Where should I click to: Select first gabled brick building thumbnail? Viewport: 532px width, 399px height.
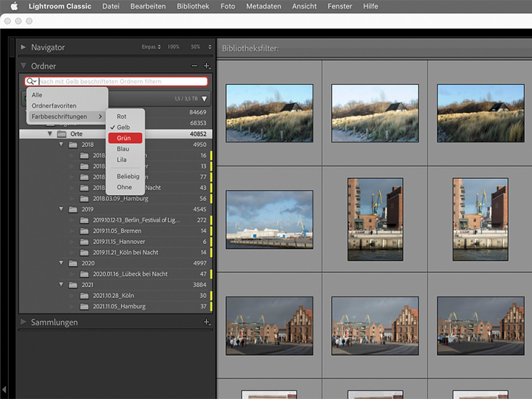point(269,326)
